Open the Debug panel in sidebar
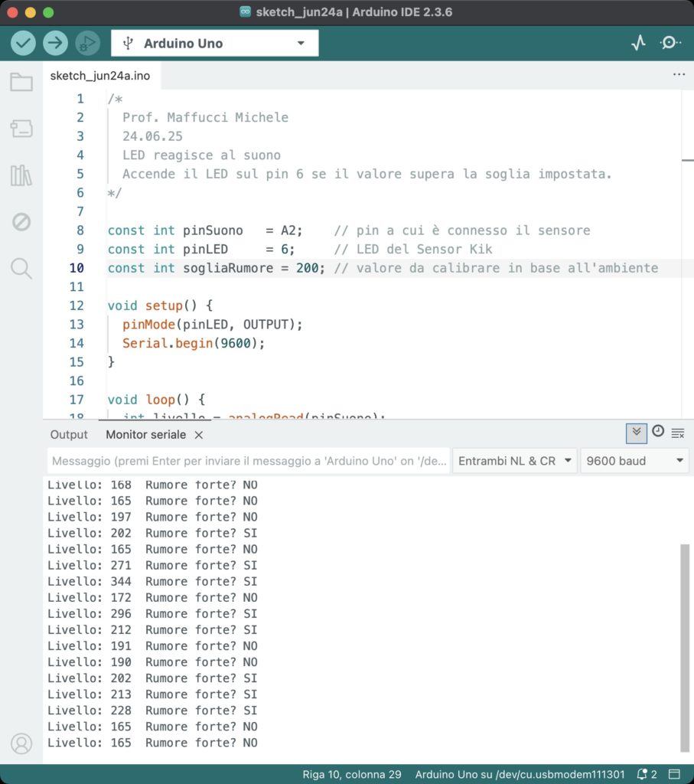 tap(21, 222)
